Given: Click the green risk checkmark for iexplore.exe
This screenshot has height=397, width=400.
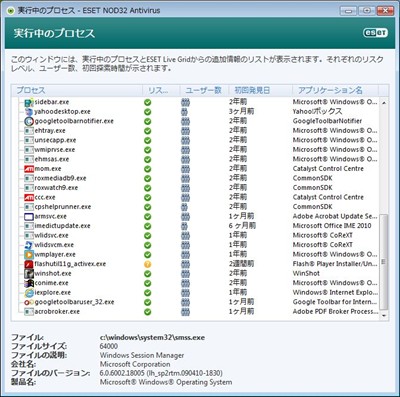Looking at the screenshot, I should point(147,293).
